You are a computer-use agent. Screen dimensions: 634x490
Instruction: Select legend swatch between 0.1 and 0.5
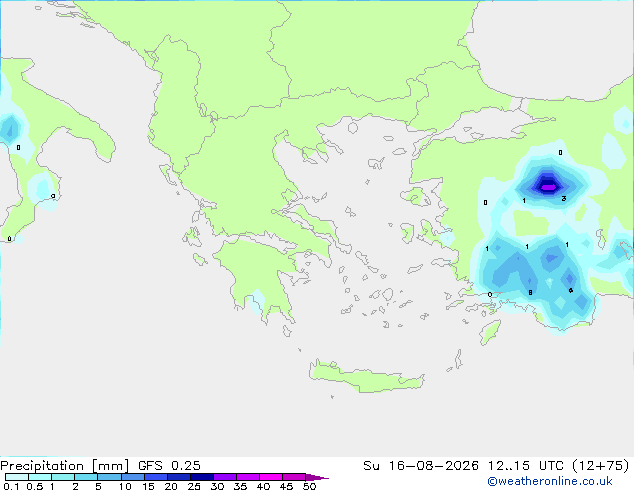tap(17, 477)
